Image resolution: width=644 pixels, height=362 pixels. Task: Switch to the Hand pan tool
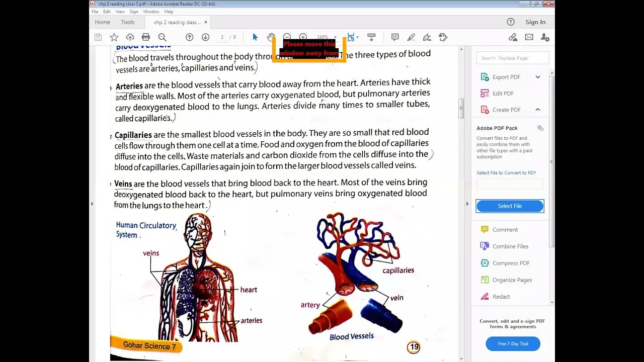(x=271, y=37)
